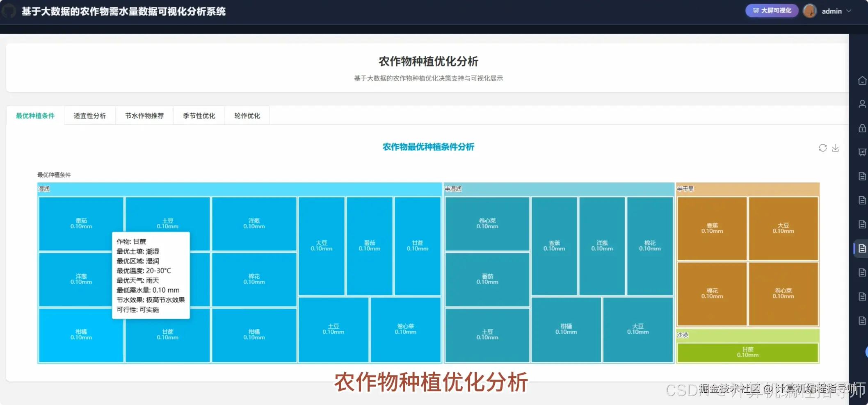
Task: Click the 半干旱 group header in treemap
Action: point(747,189)
